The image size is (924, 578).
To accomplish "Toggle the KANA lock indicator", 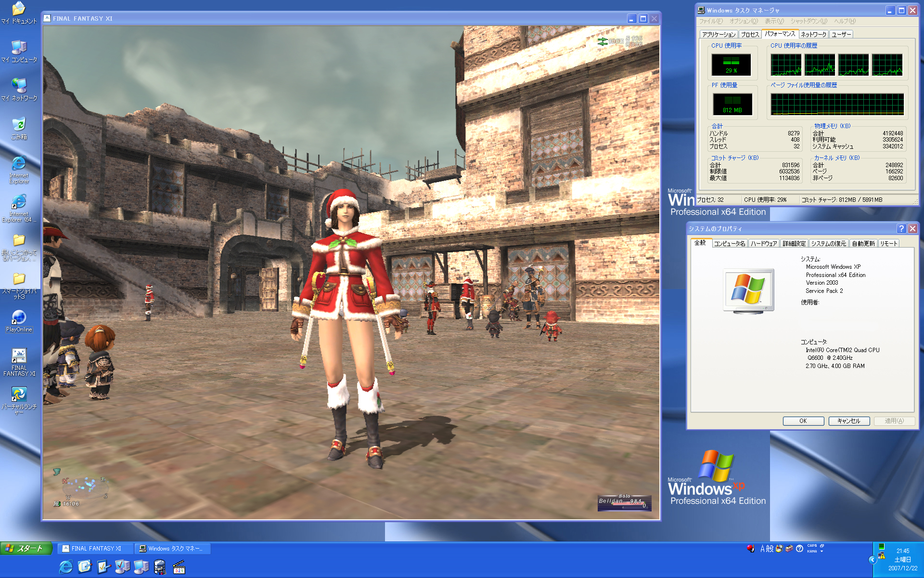I will tap(812, 552).
